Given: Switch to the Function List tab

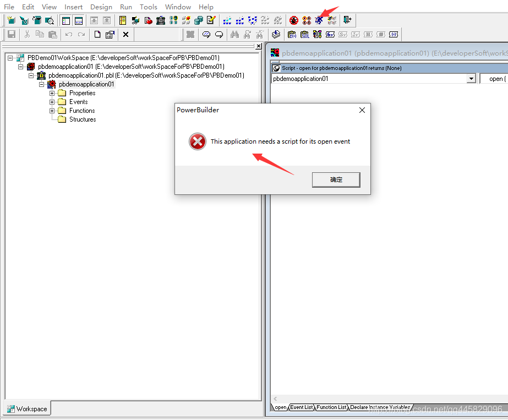Looking at the screenshot, I should (331, 407).
